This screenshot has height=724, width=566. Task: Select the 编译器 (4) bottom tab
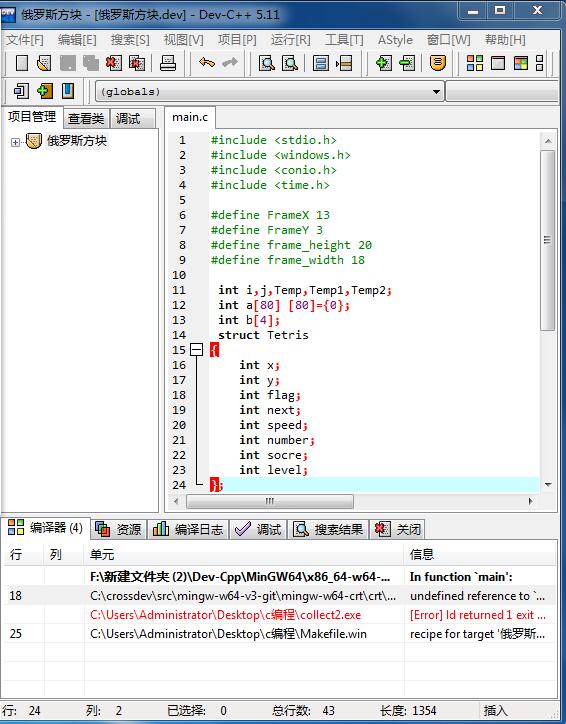[x=45, y=528]
